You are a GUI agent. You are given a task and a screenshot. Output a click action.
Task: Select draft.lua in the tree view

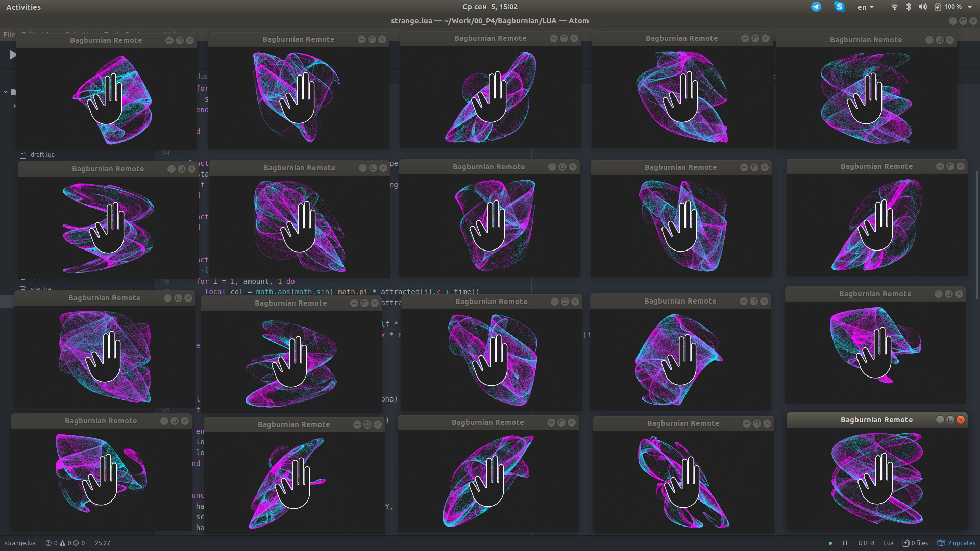coord(42,155)
